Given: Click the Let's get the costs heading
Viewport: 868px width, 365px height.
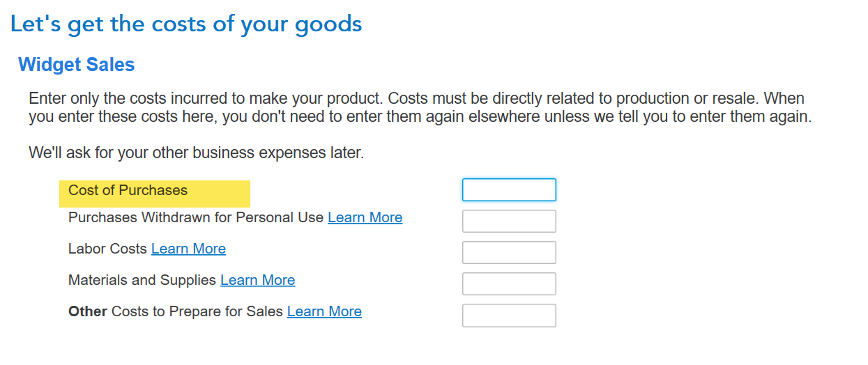Looking at the screenshot, I should [x=186, y=24].
